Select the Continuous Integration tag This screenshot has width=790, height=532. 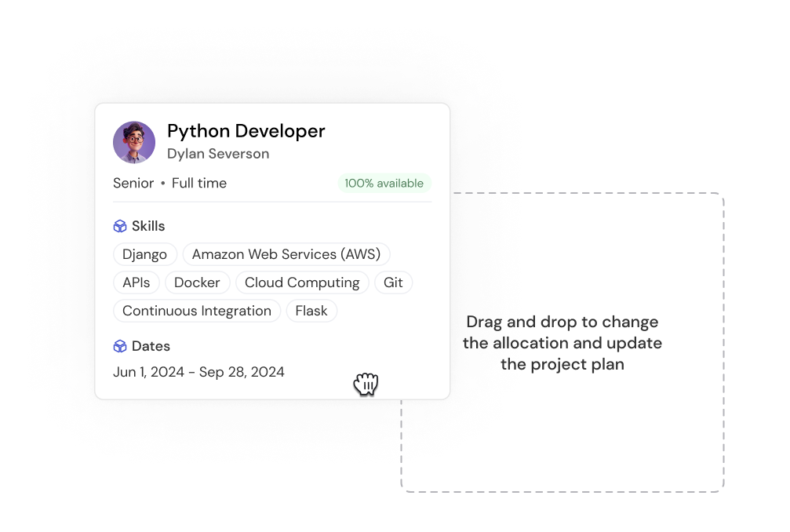(197, 311)
